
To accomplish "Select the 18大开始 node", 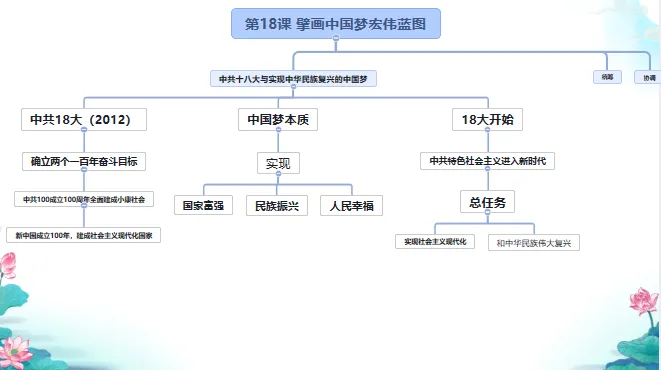I will click(x=487, y=120).
